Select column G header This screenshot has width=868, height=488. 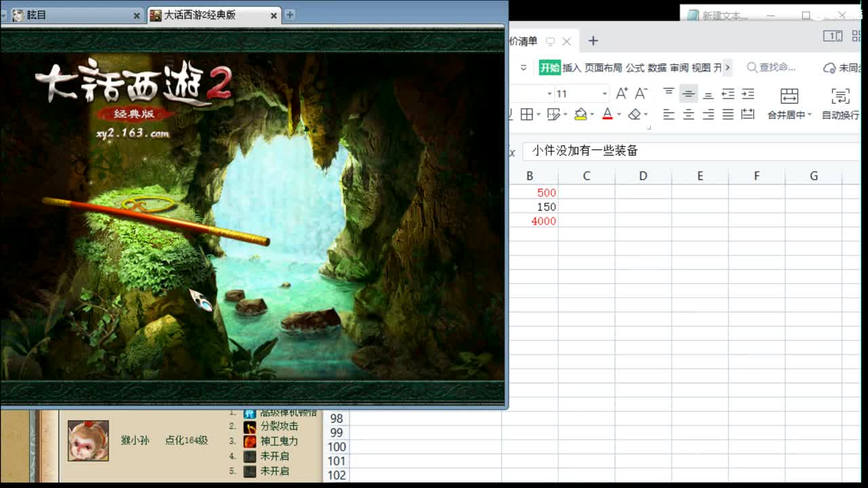click(x=814, y=176)
